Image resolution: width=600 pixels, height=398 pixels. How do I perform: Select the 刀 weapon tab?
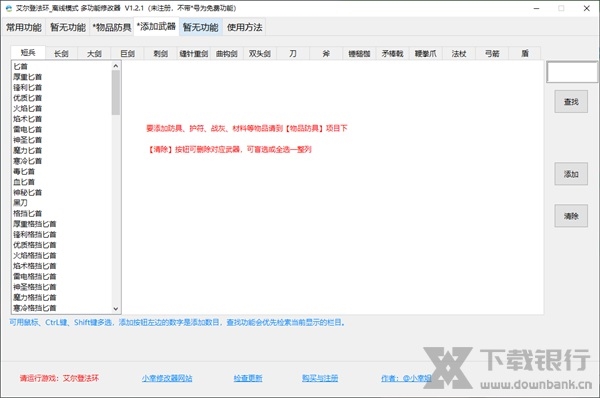293,54
